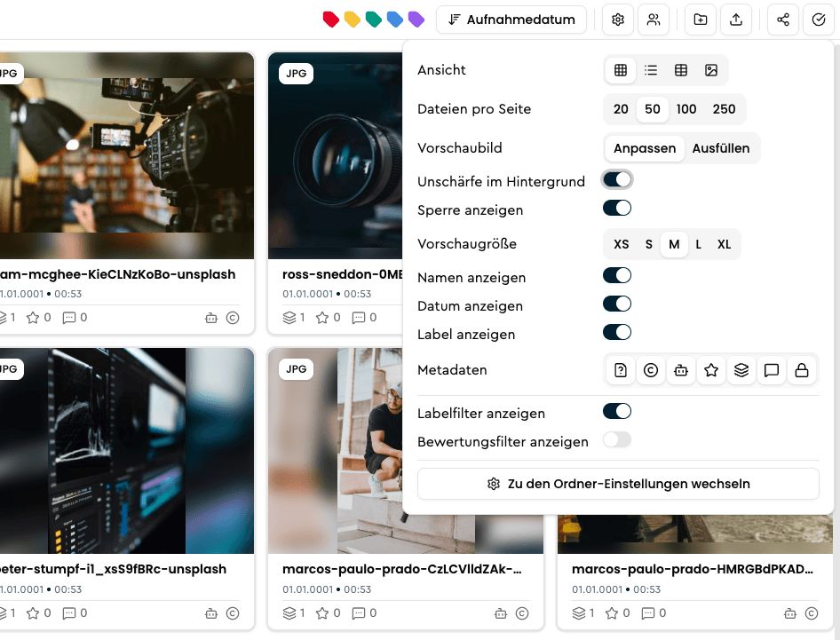
Task: Toggle Label anzeigen switch
Action: (x=617, y=332)
